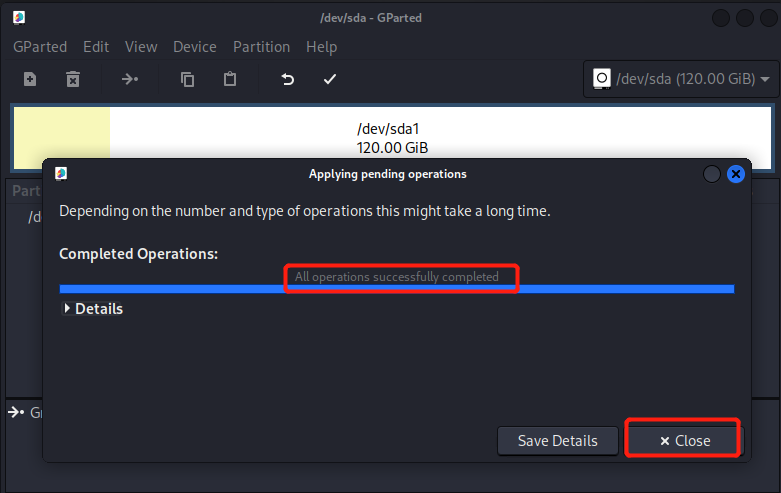Open the /dev/sda (120.00 GiB) device dropdown

pos(681,79)
